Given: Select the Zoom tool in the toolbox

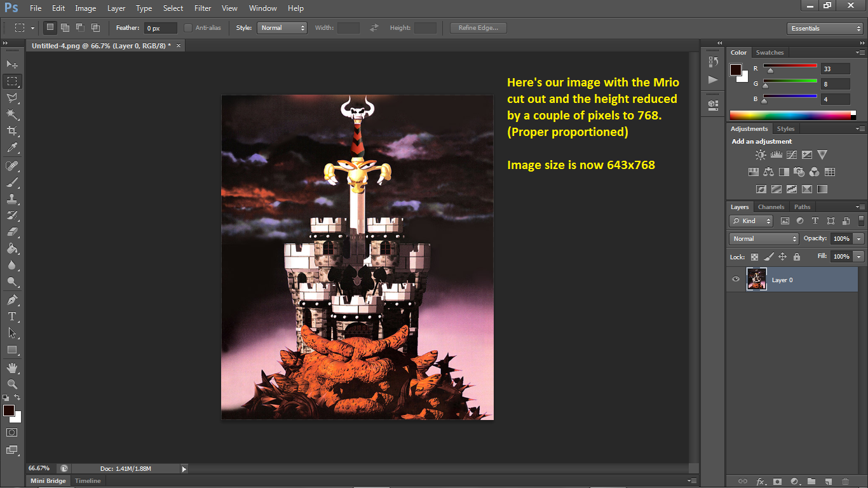Looking at the screenshot, I should pos(12,384).
